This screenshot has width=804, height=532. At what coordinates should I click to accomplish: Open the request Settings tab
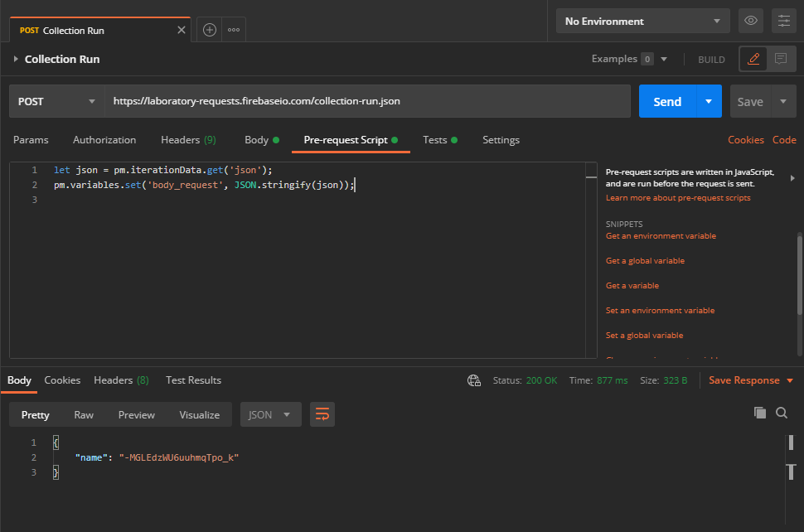tap(501, 140)
